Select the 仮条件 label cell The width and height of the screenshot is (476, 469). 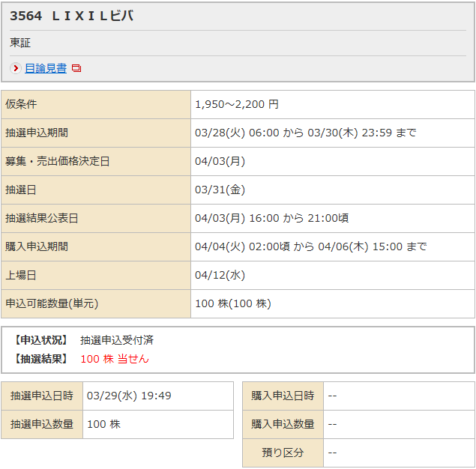[96, 104]
